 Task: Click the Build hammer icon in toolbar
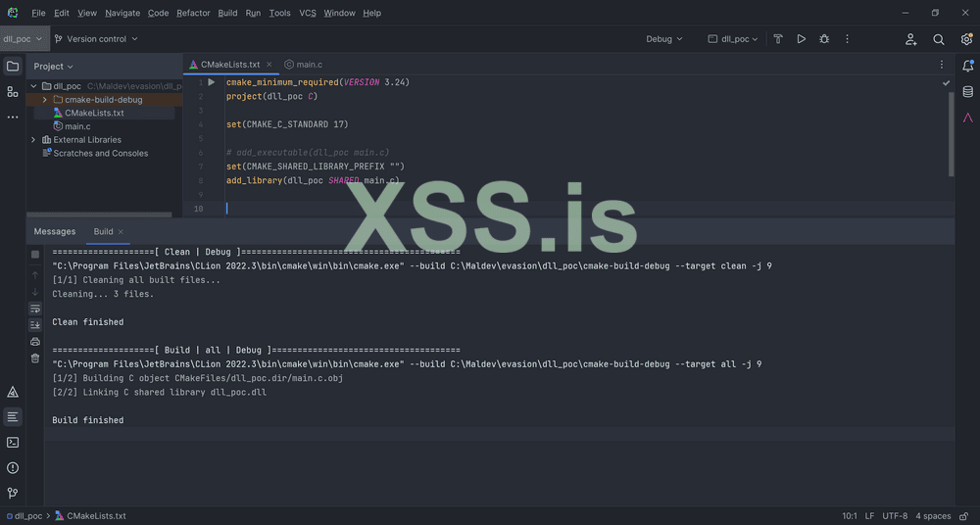778,39
